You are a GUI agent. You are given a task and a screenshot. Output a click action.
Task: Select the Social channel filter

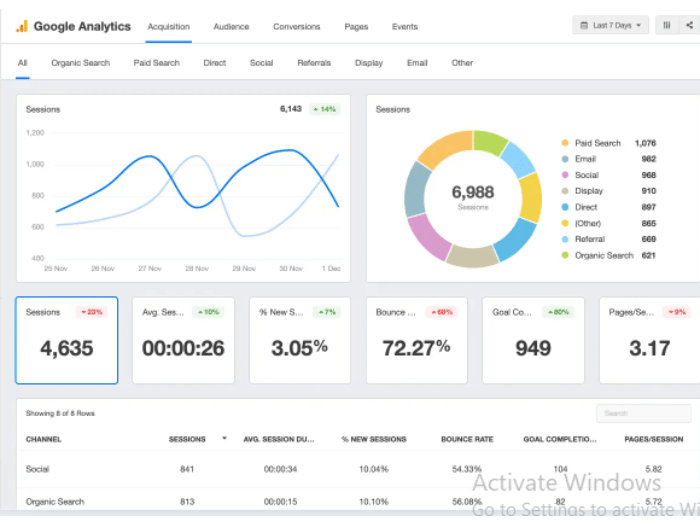[x=262, y=63]
